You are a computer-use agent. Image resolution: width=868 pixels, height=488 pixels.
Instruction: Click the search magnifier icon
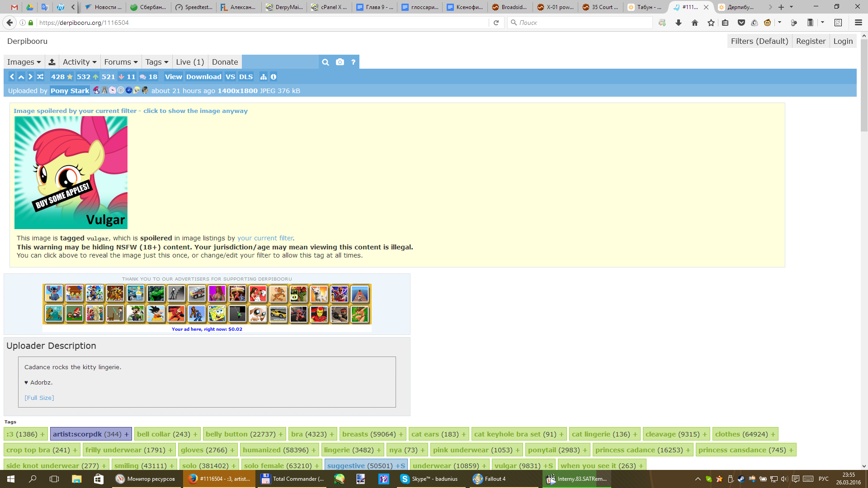pyautogui.click(x=325, y=62)
